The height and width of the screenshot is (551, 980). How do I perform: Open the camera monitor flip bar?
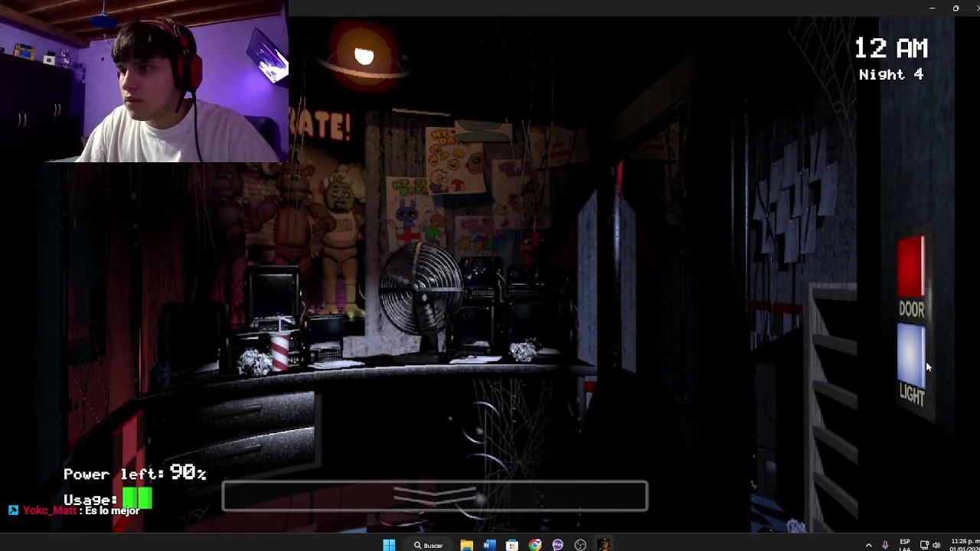435,496
